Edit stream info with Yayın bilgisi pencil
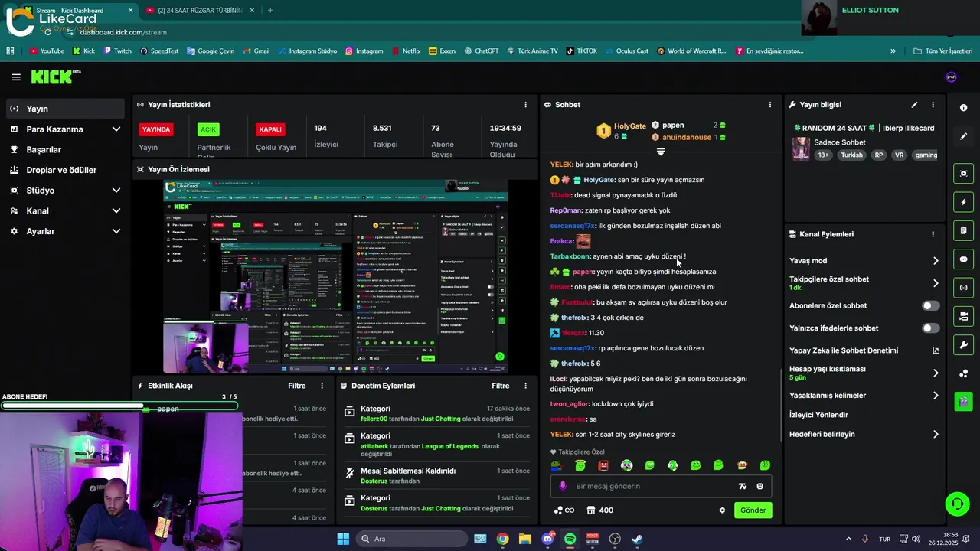Screen dimensions: 980x551 [x=914, y=105]
